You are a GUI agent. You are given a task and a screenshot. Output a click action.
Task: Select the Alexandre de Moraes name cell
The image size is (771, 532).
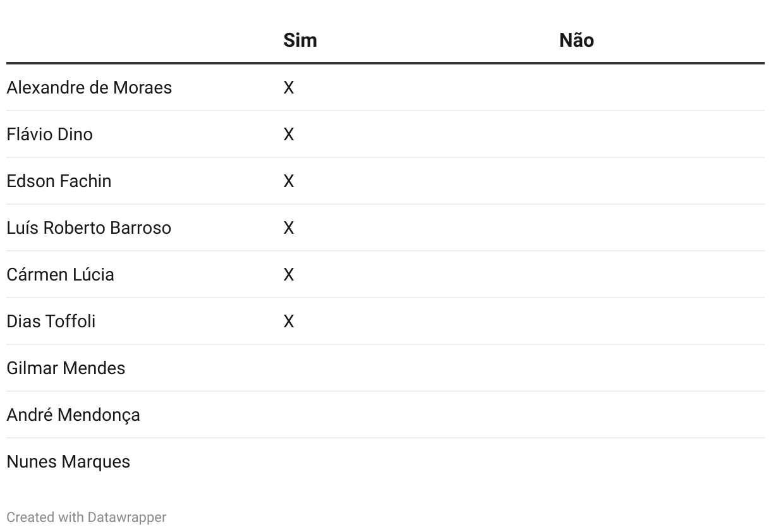point(89,87)
